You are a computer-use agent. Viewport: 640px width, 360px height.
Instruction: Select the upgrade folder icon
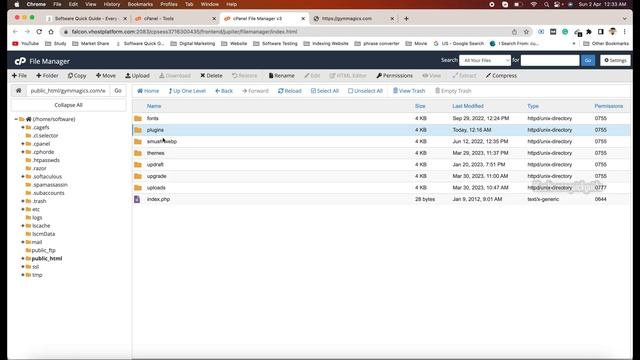[x=138, y=176]
